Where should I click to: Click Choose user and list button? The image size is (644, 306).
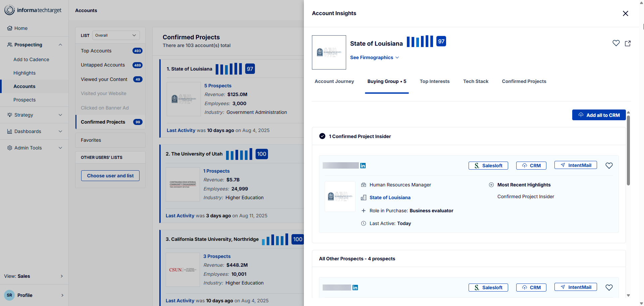(x=110, y=176)
